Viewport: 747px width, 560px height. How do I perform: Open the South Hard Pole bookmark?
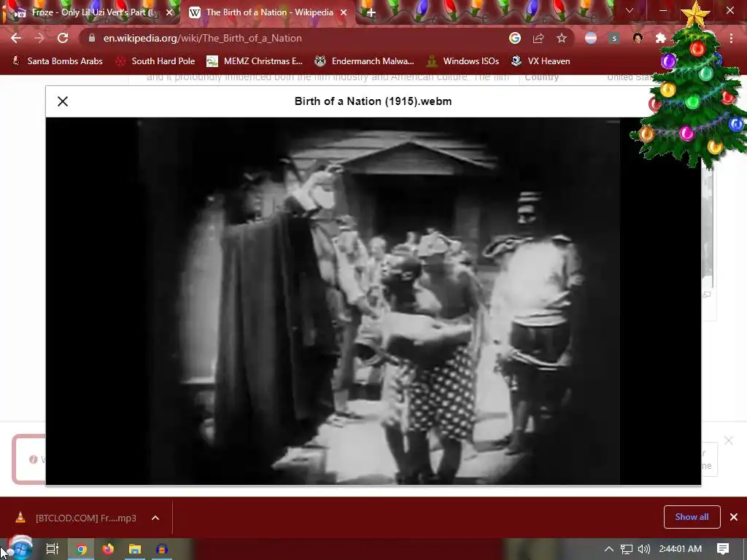tap(156, 61)
